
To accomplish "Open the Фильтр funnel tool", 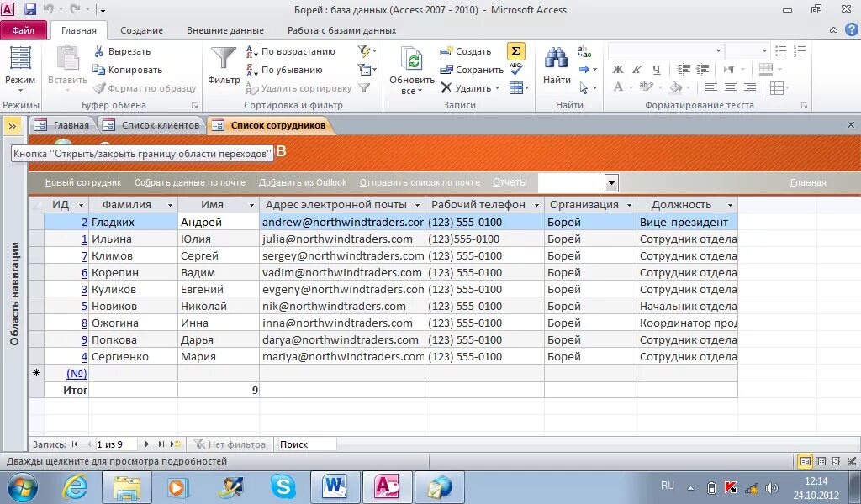I will (224, 66).
